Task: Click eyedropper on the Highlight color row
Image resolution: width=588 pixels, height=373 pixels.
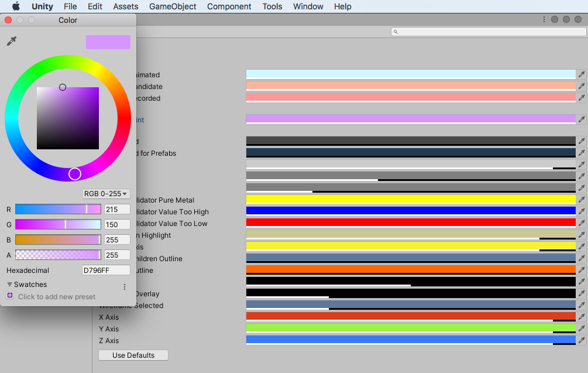Action: [582, 235]
